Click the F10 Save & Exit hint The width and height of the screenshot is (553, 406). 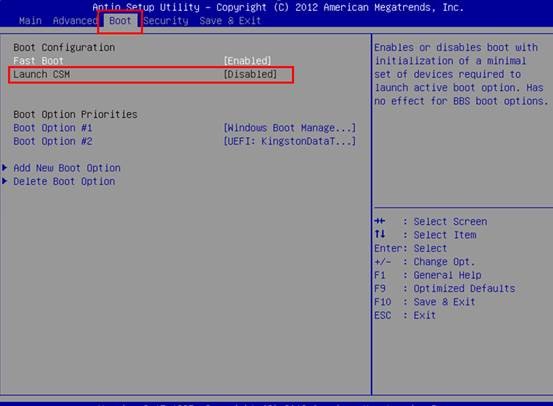(425, 302)
